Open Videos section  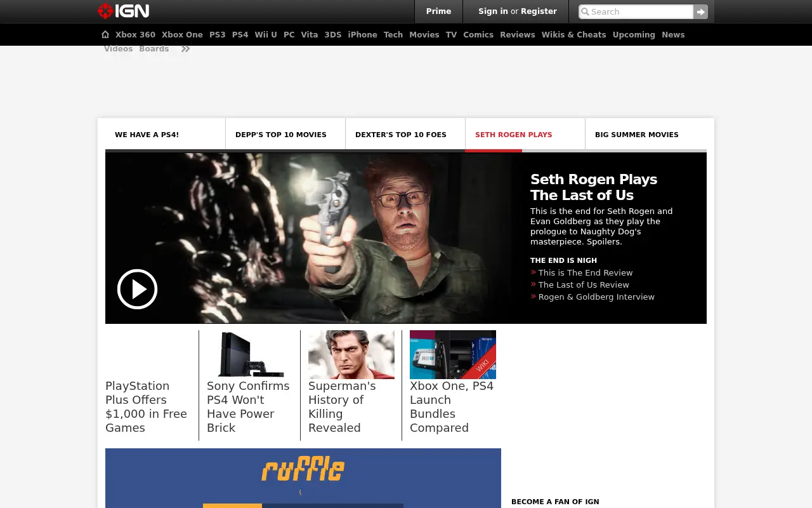(119, 49)
